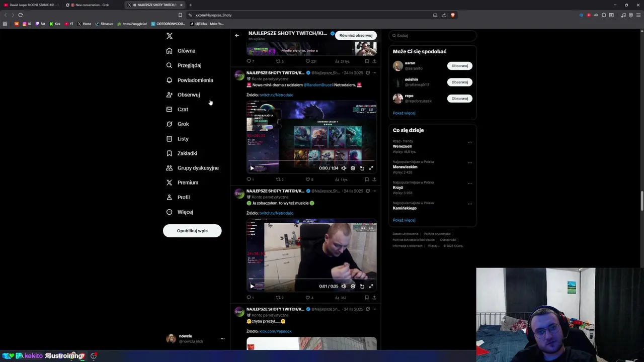
Task: Follow asran with Obserwuj button
Action: click(x=459, y=66)
